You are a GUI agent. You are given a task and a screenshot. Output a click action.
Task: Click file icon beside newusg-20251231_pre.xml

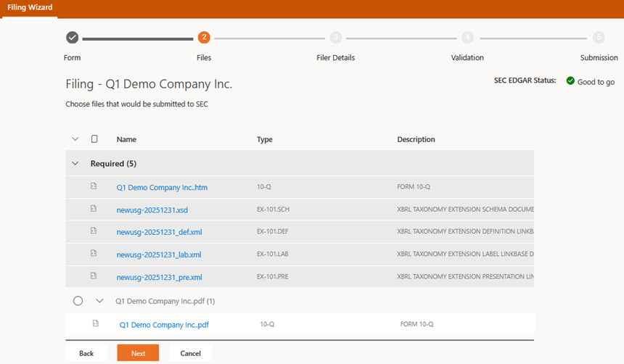coord(94,276)
